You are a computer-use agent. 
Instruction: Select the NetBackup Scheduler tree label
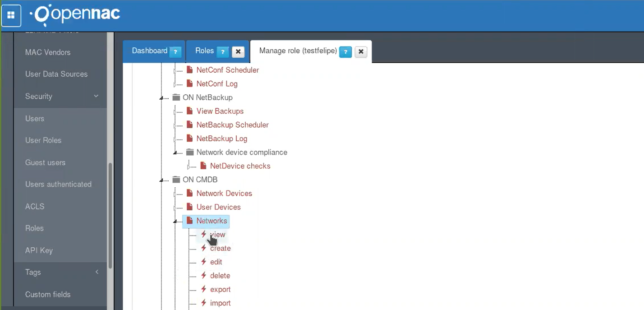232,125
